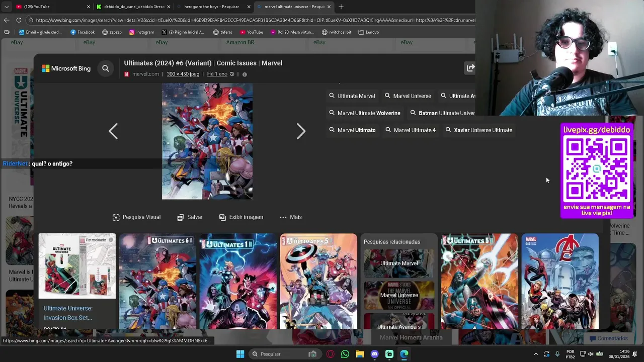The height and width of the screenshot is (362, 644).
Task: Switch to the herogasm the boys tab
Action: point(213,7)
